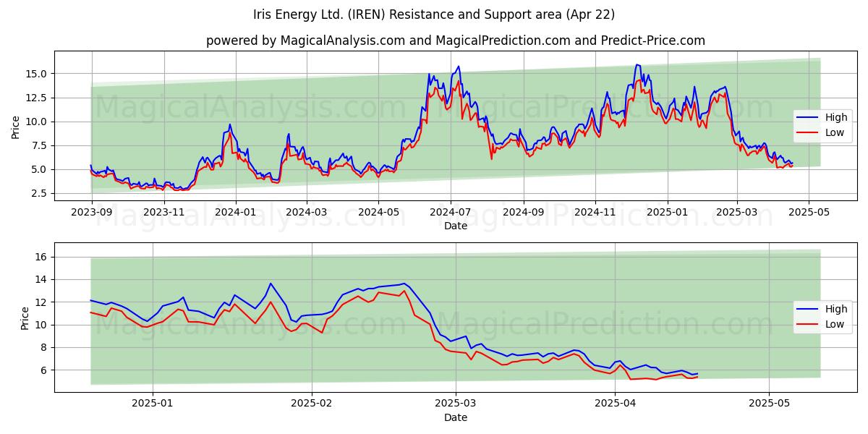
Task: Click the '2024-05' tick label on the upper x-axis
Action: tap(379, 212)
